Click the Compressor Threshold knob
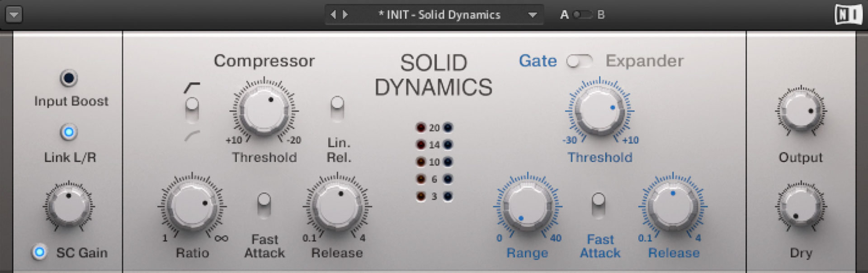Image resolution: width=868 pixels, height=273 pixels. tap(264, 110)
